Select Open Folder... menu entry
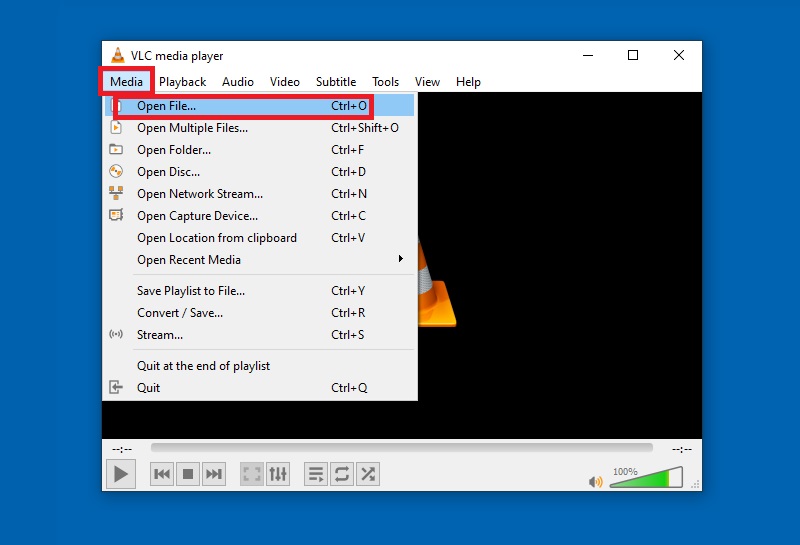The image size is (800, 545). (260, 150)
